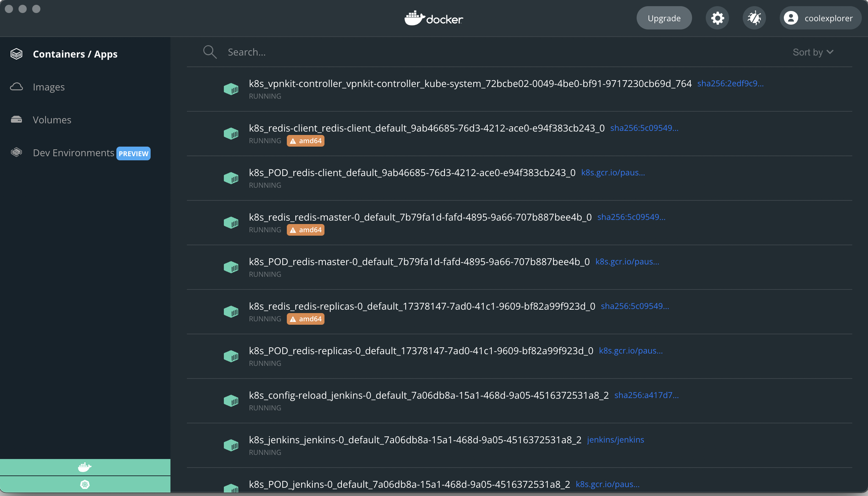
Task: Click the Docker whale status icon
Action: 85,467
